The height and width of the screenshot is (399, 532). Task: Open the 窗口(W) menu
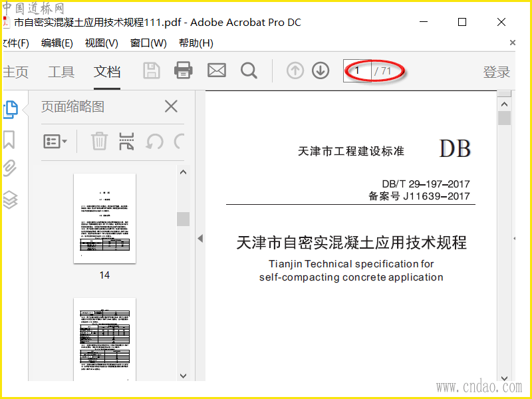point(148,43)
